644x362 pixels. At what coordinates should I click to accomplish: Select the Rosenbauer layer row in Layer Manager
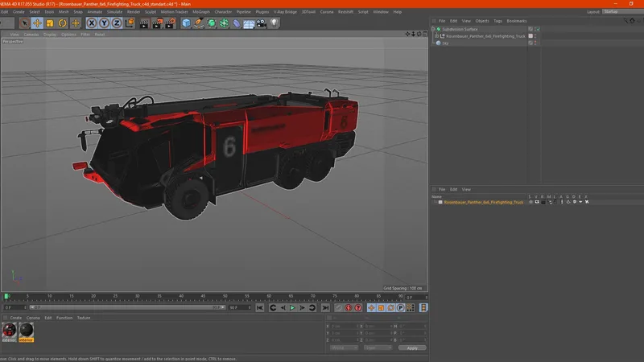[x=484, y=202]
